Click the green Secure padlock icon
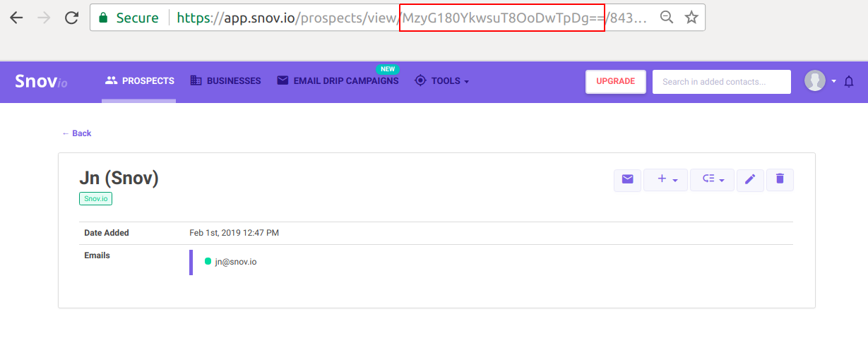The image size is (868, 338). point(104,18)
